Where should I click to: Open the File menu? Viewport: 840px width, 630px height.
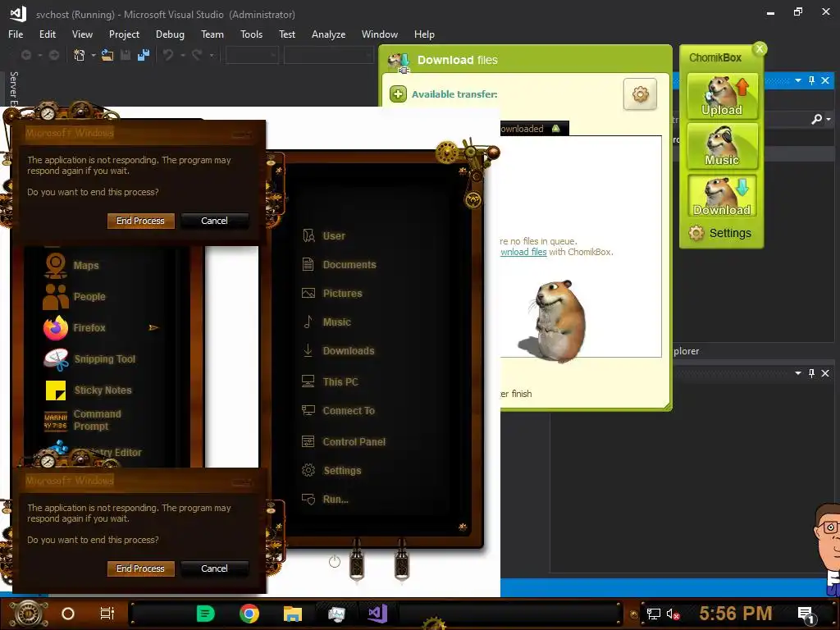pos(16,34)
